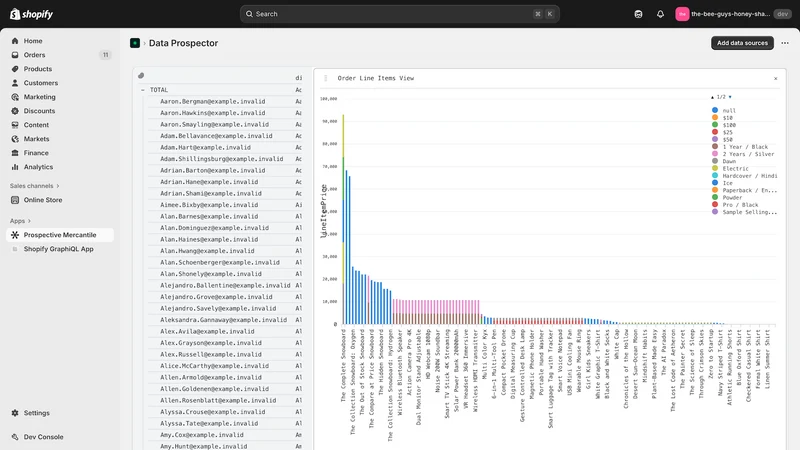Image resolution: width=800 pixels, height=450 pixels.
Task: Click the Powder legend color dot
Action: (715, 197)
